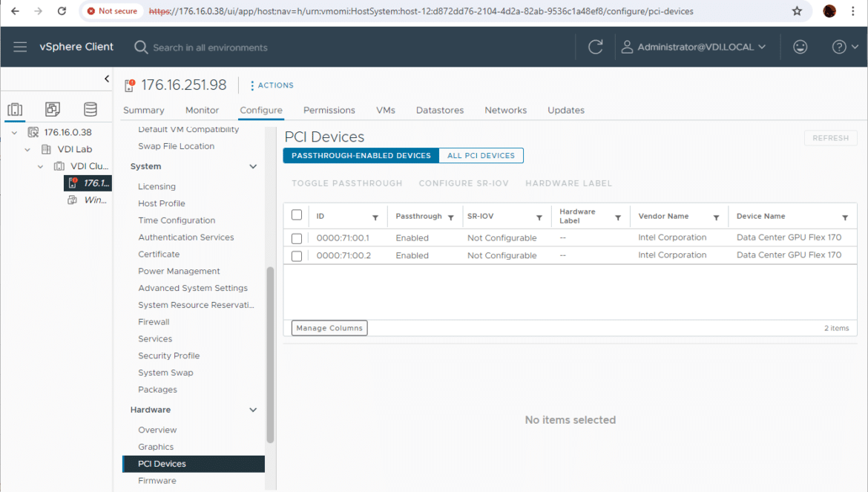Click the Refresh button for PCI Devices
Screen dimensions: 868x492
click(830, 138)
